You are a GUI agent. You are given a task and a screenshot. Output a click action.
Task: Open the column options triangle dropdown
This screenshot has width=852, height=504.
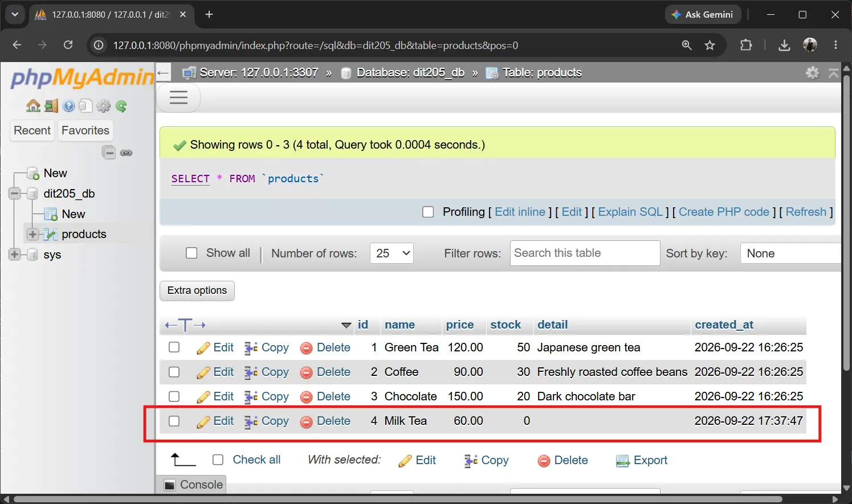click(346, 325)
